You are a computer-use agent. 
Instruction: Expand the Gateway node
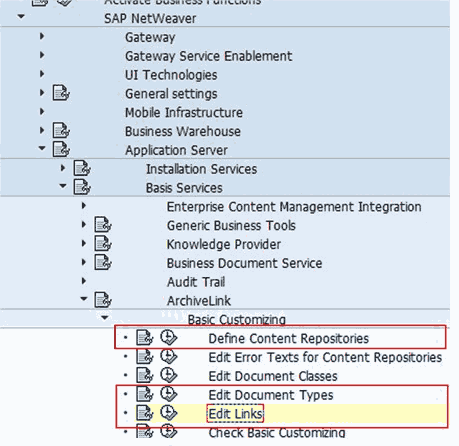pos(42,36)
